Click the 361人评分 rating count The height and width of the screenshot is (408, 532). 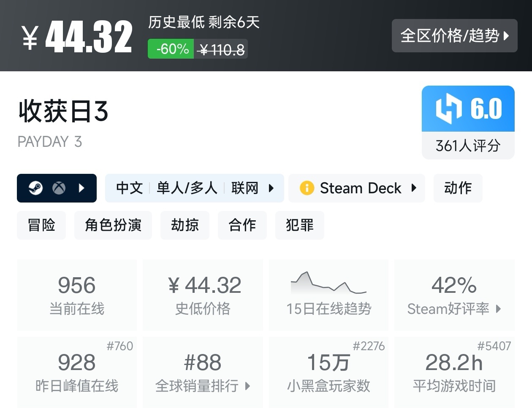point(468,146)
